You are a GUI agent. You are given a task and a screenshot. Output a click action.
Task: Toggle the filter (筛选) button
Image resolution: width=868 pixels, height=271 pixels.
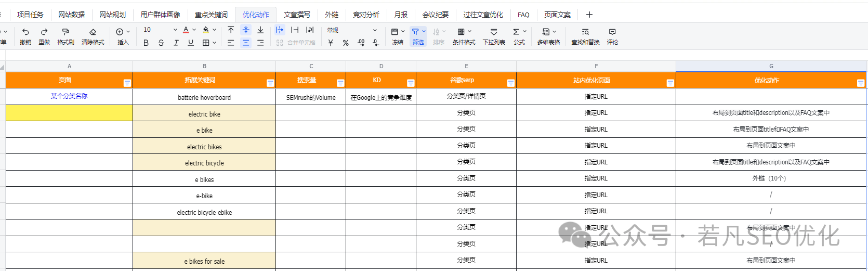coord(418,36)
